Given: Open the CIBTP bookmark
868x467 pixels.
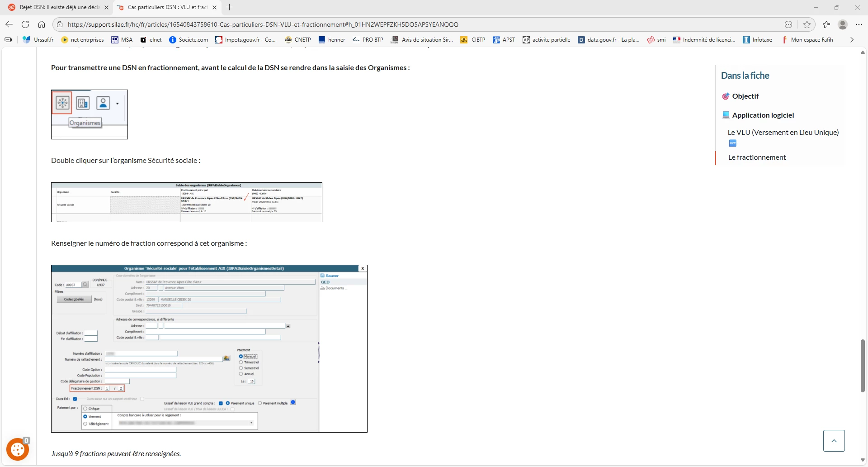Looking at the screenshot, I should tap(473, 40).
